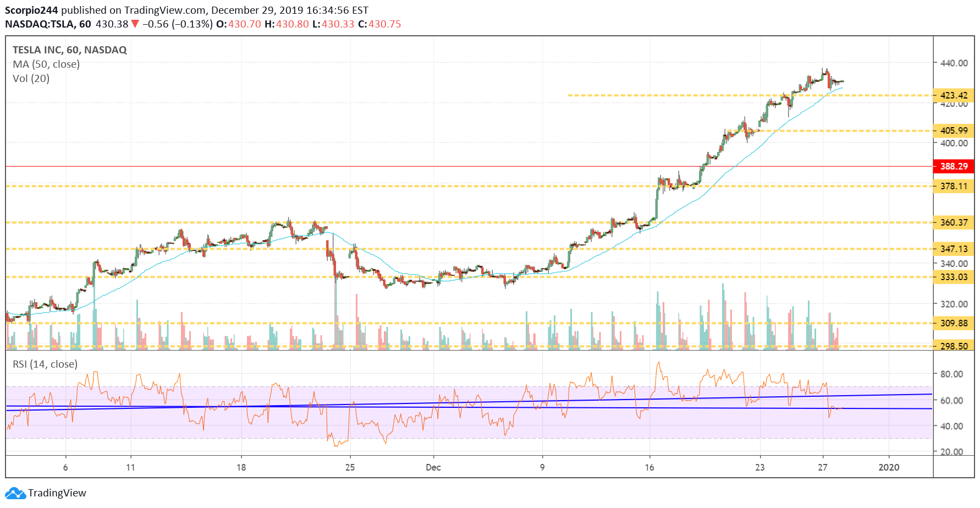Click the change value −0.56 (−0.13%)
The width and height of the screenshot is (980, 508).
pyautogui.click(x=177, y=24)
